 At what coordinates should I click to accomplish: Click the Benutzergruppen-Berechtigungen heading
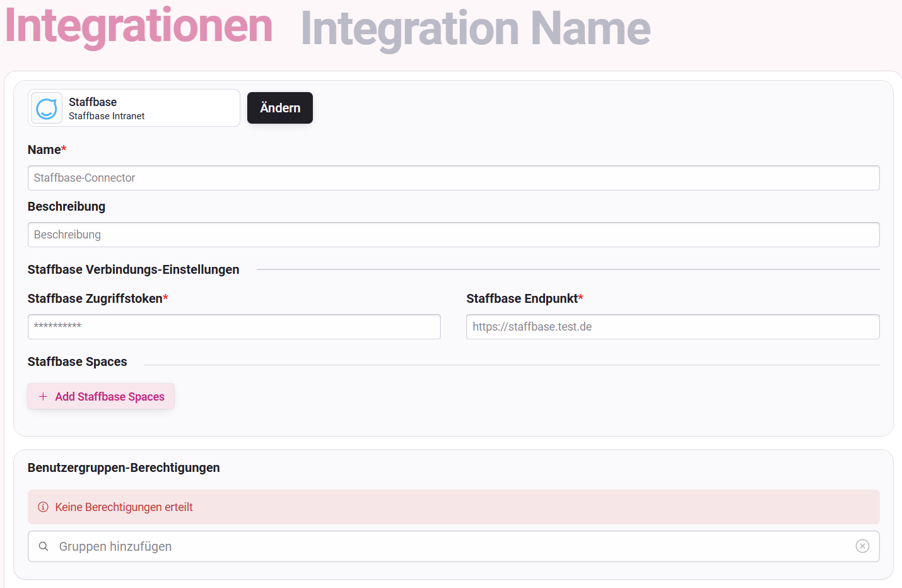tap(124, 467)
